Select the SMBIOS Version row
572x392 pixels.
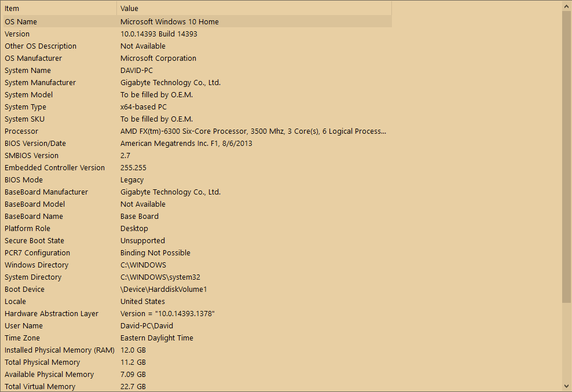(x=197, y=156)
